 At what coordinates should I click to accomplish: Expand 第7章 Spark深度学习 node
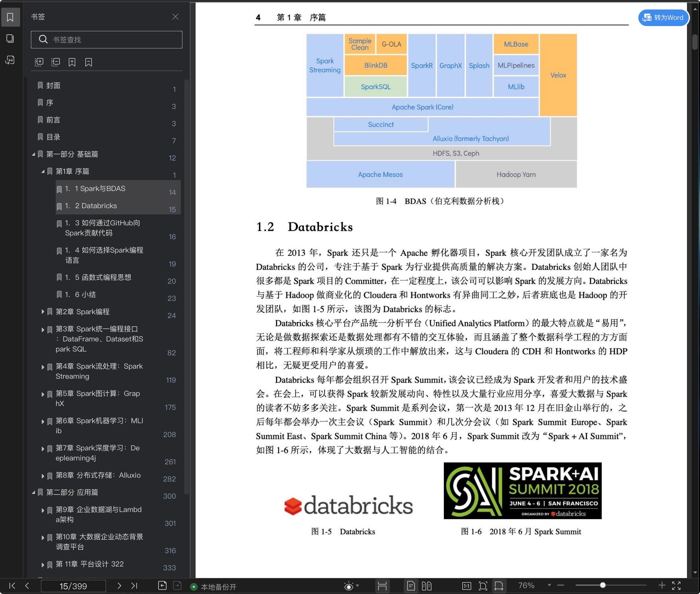pos(43,449)
